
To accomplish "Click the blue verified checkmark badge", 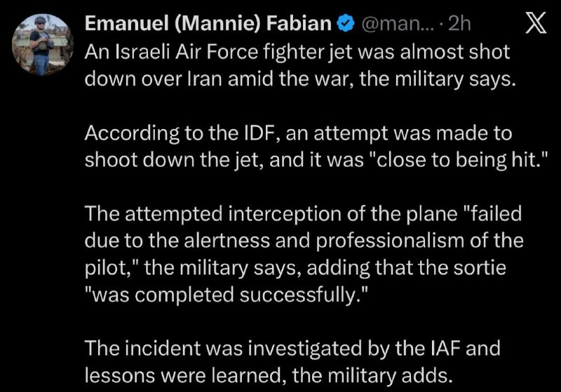I will coord(345,25).
